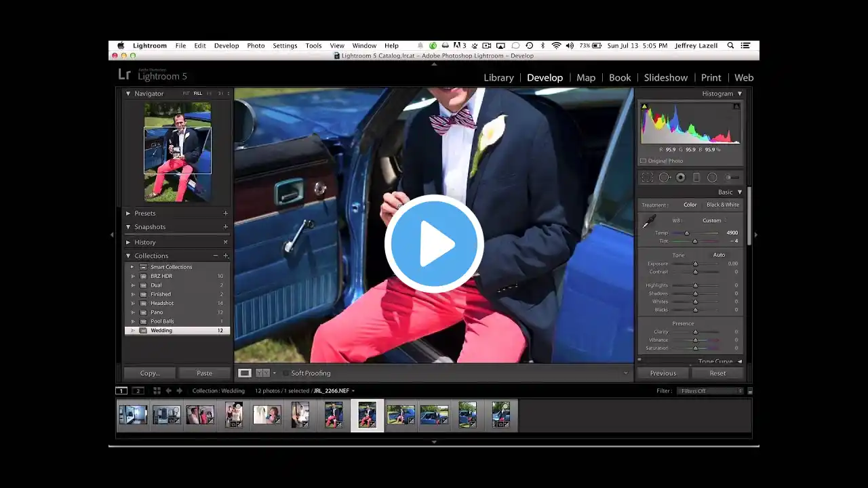
Task: Toggle shadow clipping indicator in histogram
Action: (x=644, y=106)
